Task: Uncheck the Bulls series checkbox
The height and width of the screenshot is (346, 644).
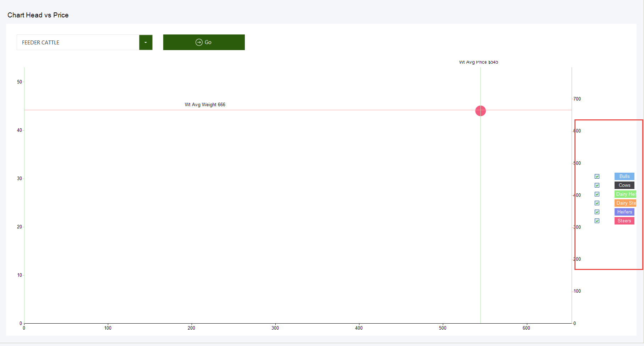Action: (597, 177)
